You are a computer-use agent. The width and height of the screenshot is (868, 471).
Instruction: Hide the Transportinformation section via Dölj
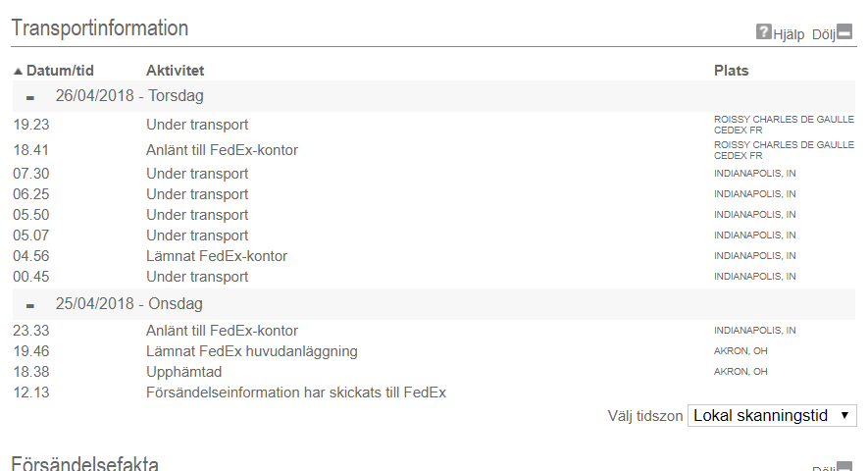(823, 34)
